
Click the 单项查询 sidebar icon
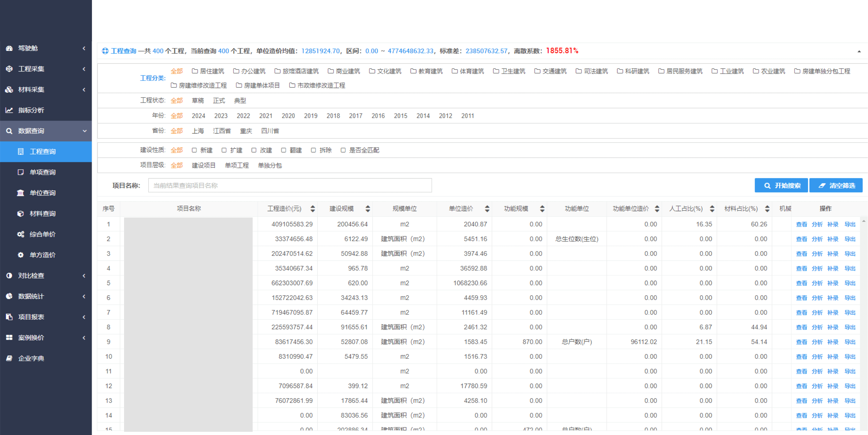point(21,172)
